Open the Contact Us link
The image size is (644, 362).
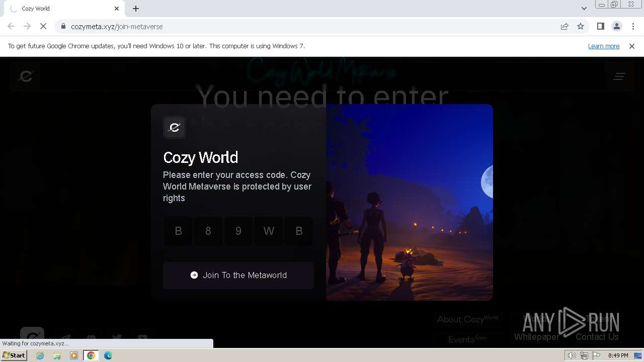coord(597,337)
